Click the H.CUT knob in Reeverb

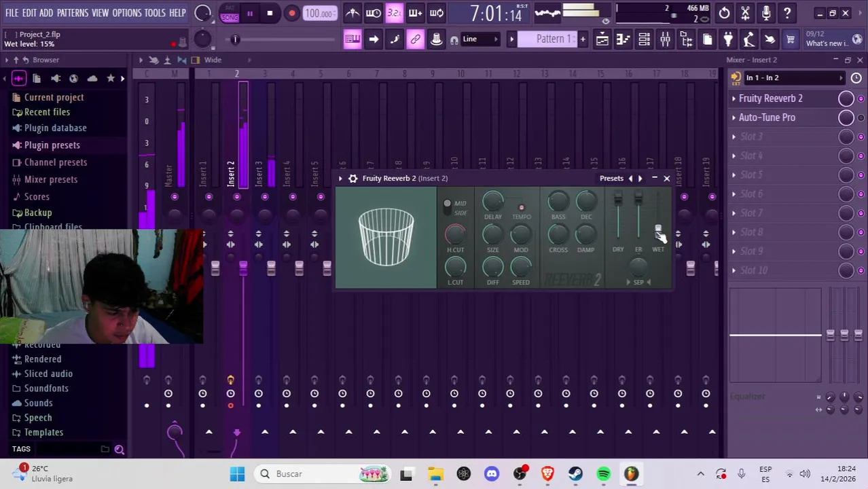point(455,234)
